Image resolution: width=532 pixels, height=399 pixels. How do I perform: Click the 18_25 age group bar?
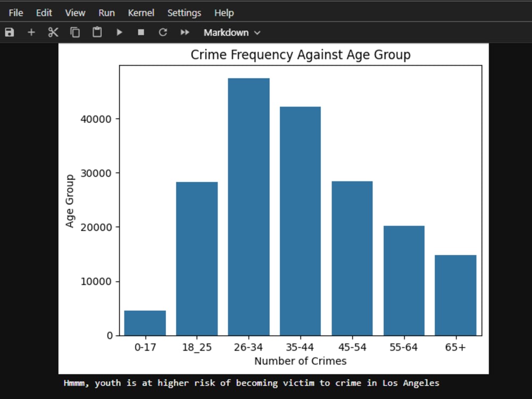[x=197, y=259]
